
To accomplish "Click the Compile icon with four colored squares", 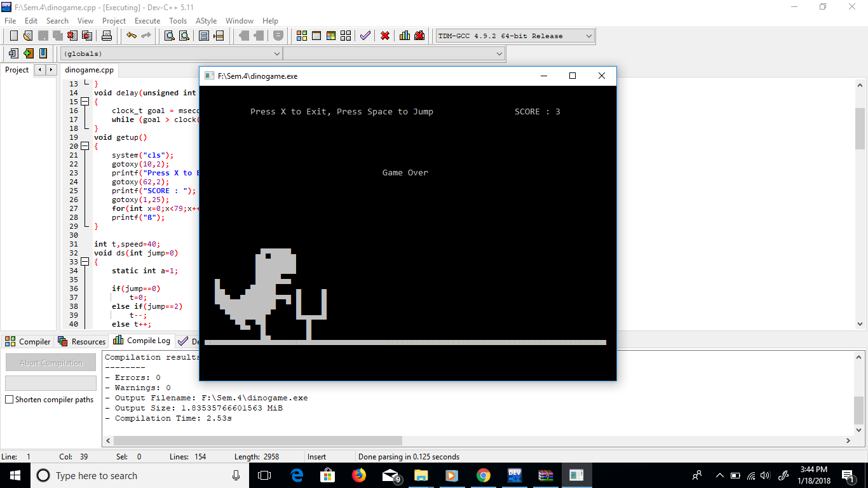I will 302,36.
